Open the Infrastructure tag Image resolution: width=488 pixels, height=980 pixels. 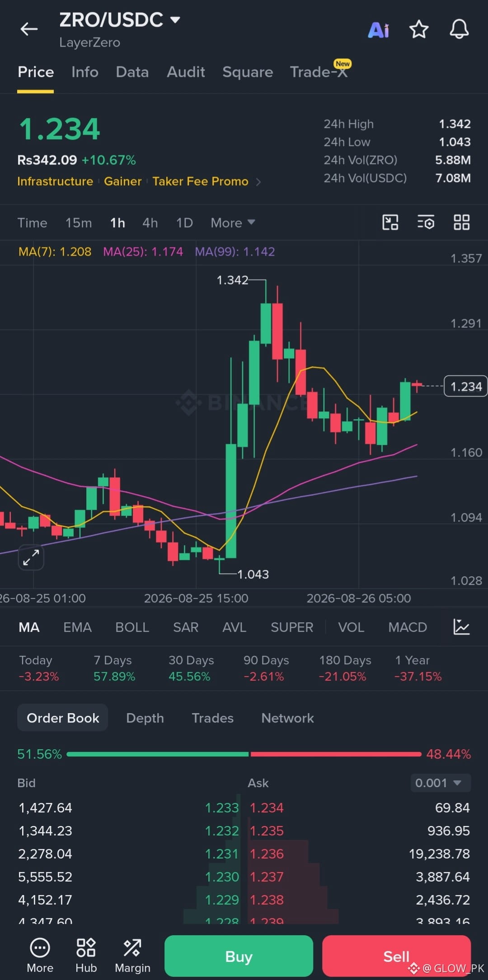[x=55, y=181]
